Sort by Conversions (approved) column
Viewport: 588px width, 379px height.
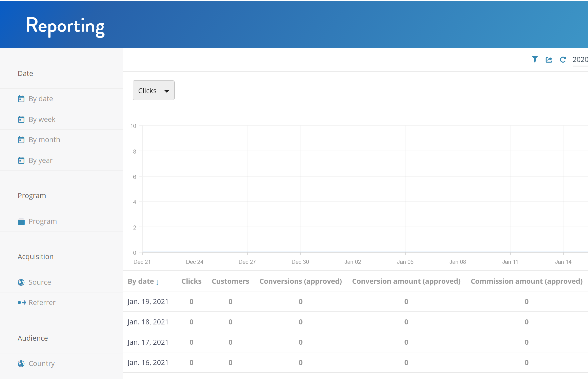(x=301, y=281)
